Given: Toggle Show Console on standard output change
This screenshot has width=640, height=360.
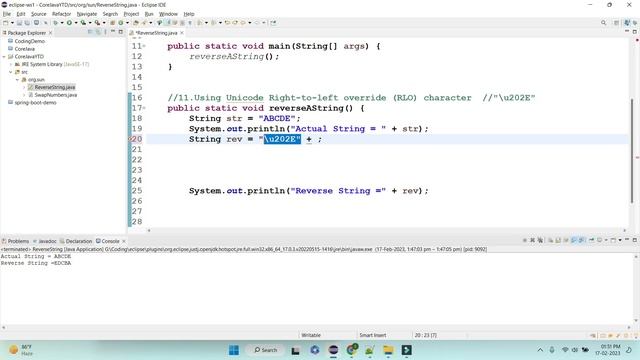Looking at the screenshot, I should click(573, 240).
